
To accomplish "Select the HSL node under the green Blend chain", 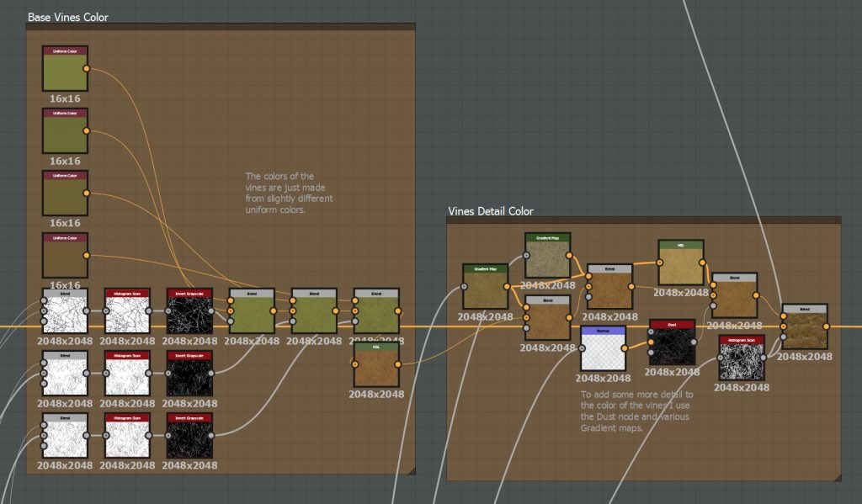I will 375,366.
